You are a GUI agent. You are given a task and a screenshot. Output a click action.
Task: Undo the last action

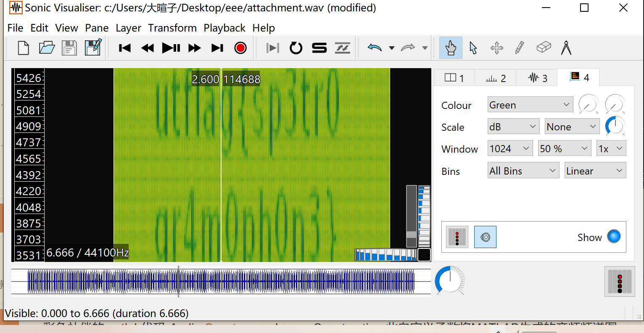point(375,48)
